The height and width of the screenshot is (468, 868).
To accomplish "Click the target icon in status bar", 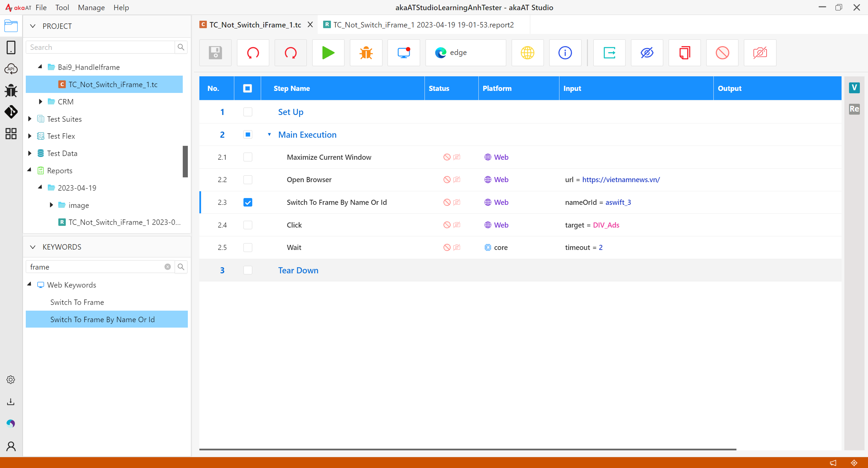I will pos(854,463).
